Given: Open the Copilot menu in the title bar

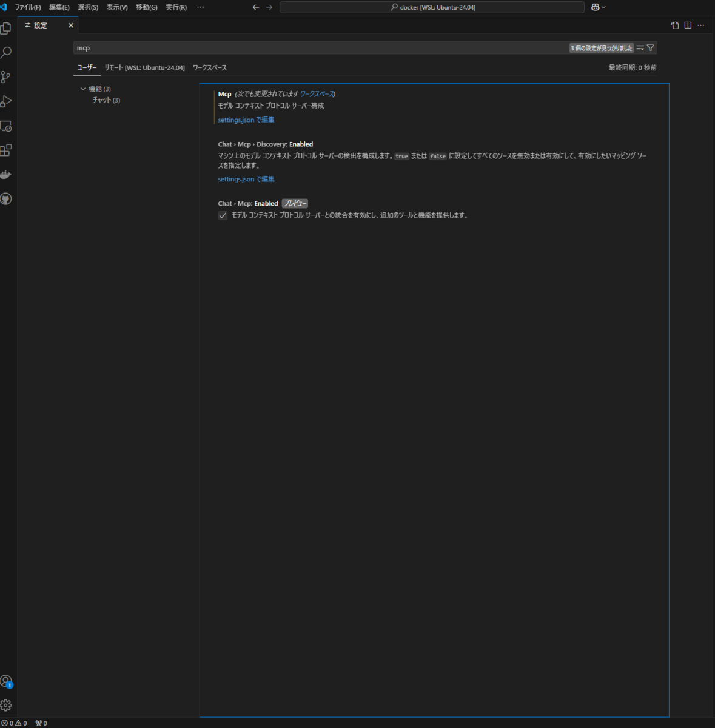Looking at the screenshot, I should [597, 7].
